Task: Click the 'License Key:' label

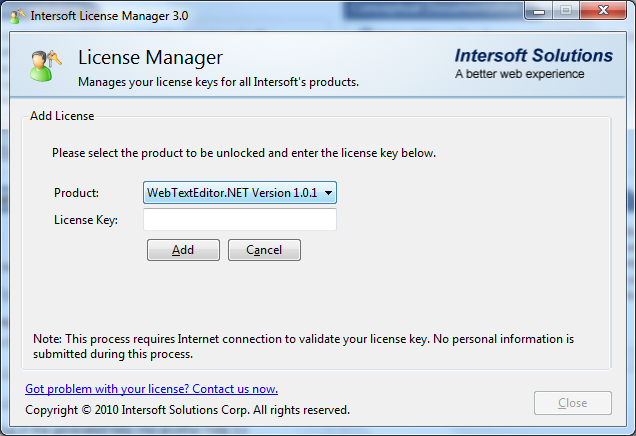Action: point(86,219)
